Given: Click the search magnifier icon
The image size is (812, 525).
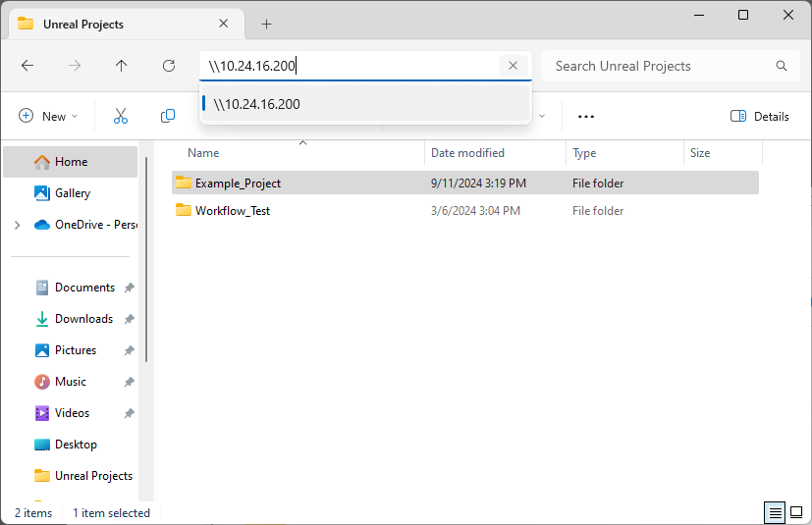Looking at the screenshot, I should [x=782, y=66].
